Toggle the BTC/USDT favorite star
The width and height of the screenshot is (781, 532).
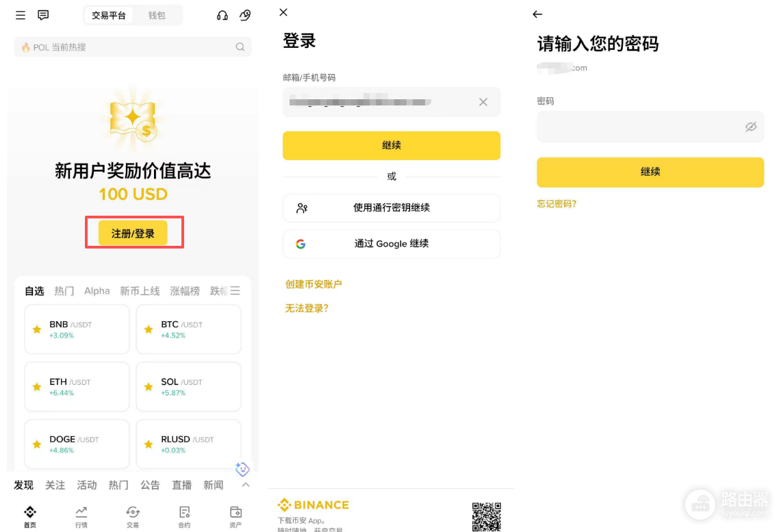coord(149,329)
